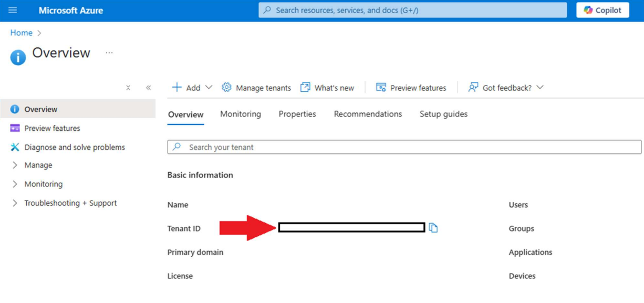The width and height of the screenshot is (644, 303).
Task: Open What's new external link icon
Action: (305, 88)
